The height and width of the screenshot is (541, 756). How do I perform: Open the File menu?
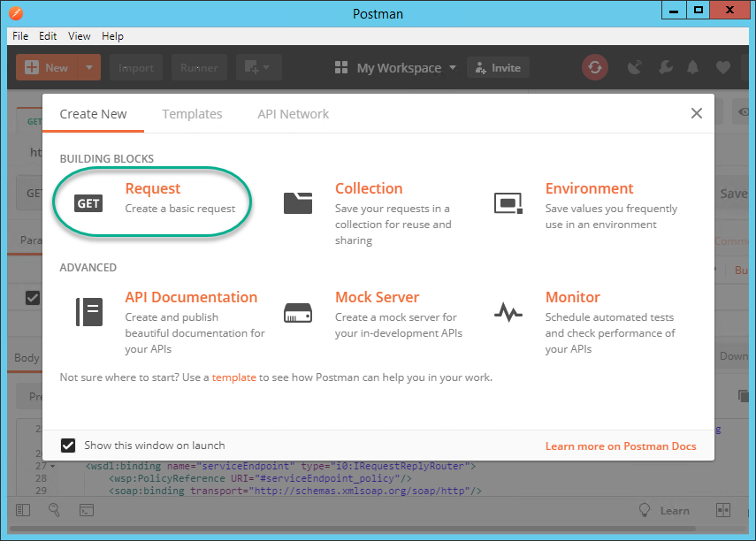point(20,36)
